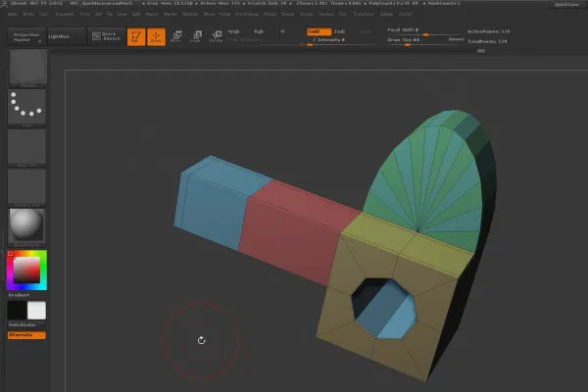Open the Layer menu

click(122, 15)
